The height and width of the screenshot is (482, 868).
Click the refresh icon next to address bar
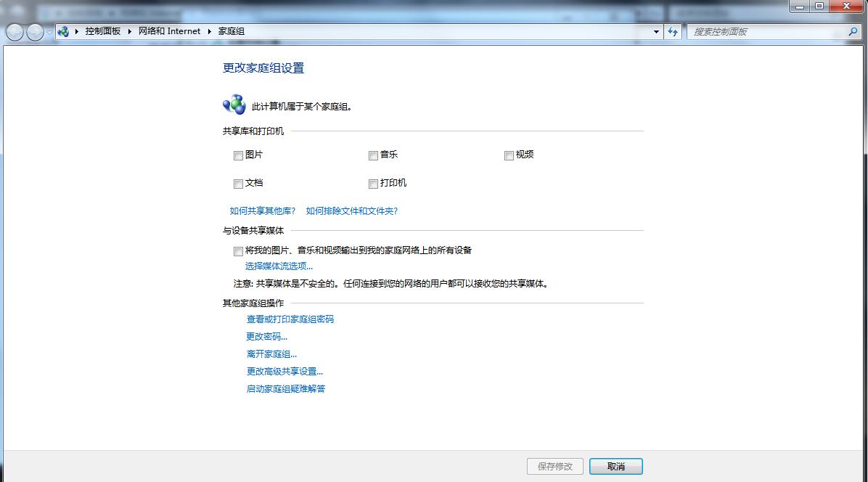pyautogui.click(x=673, y=31)
